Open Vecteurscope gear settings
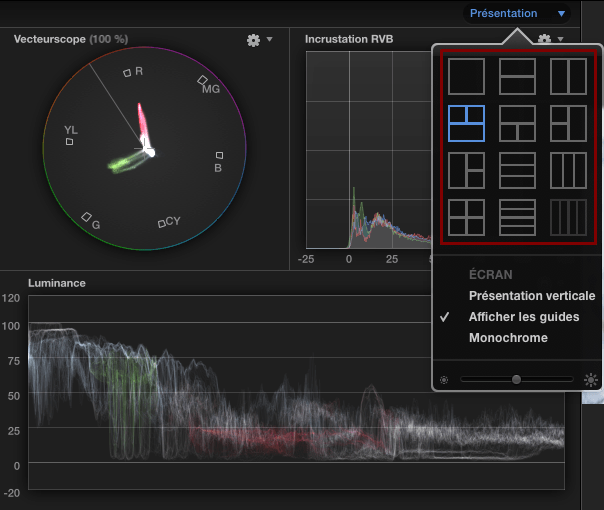Screen dimensions: 604x510 pos(253,40)
